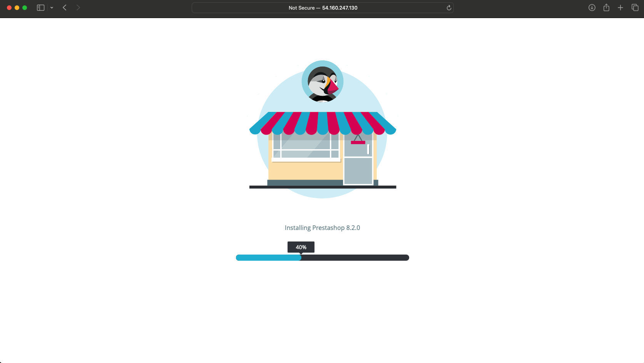Select the address bar showing 54.160.247.130
Image resolution: width=644 pixels, height=363 pixels.
point(323,8)
